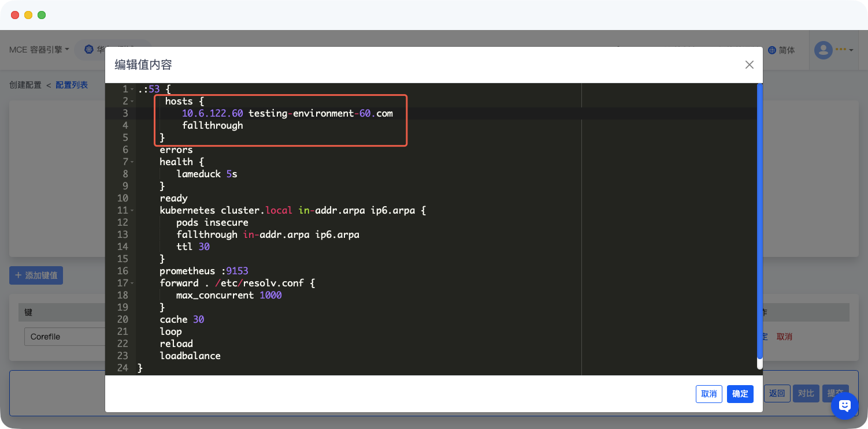Click line 3 with the IP address entry
868x429 pixels.
287,114
